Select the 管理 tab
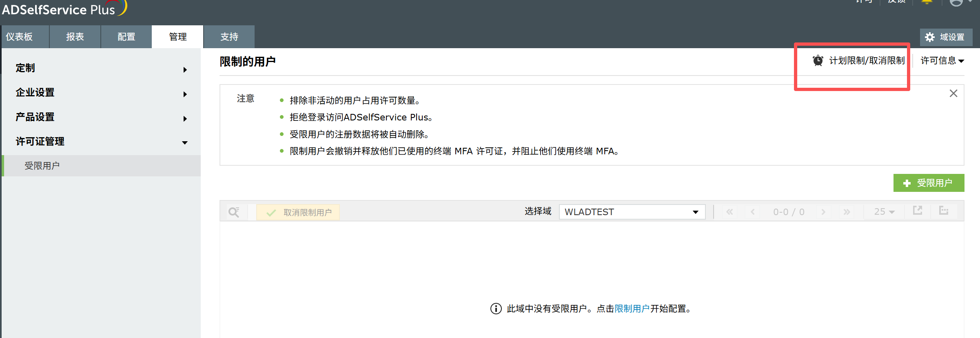This screenshot has width=980, height=338. (x=178, y=37)
